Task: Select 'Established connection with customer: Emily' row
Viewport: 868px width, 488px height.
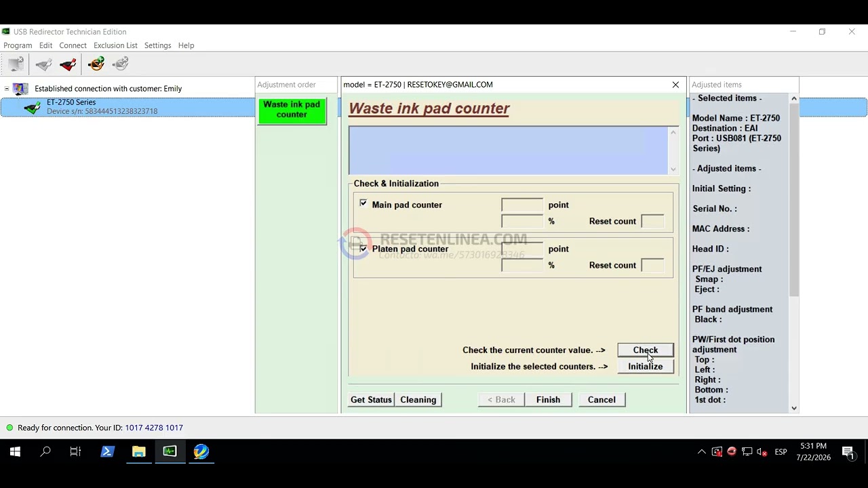Action: tap(108, 89)
